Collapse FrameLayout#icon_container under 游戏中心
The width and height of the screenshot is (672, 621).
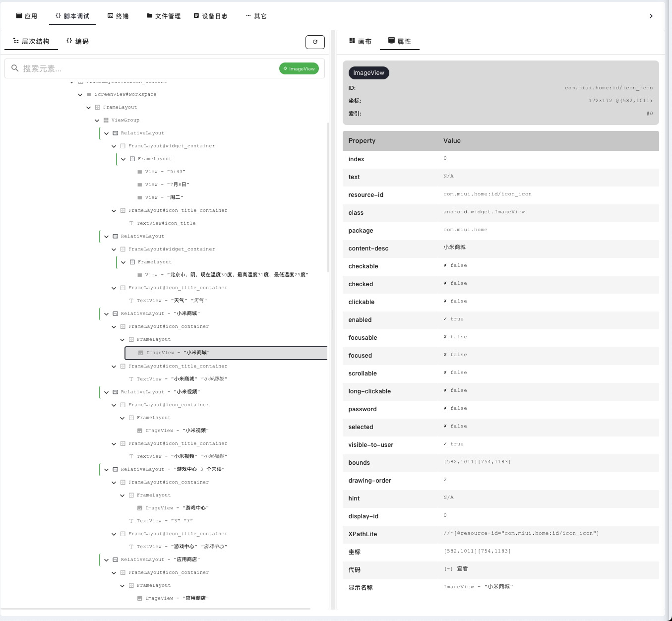pos(114,482)
